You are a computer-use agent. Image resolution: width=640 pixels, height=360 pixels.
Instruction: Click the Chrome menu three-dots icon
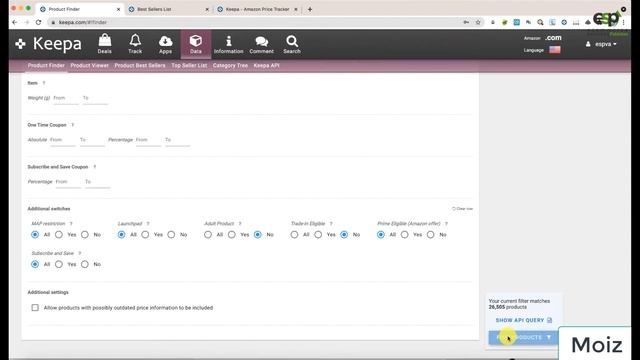coord(623,22)
